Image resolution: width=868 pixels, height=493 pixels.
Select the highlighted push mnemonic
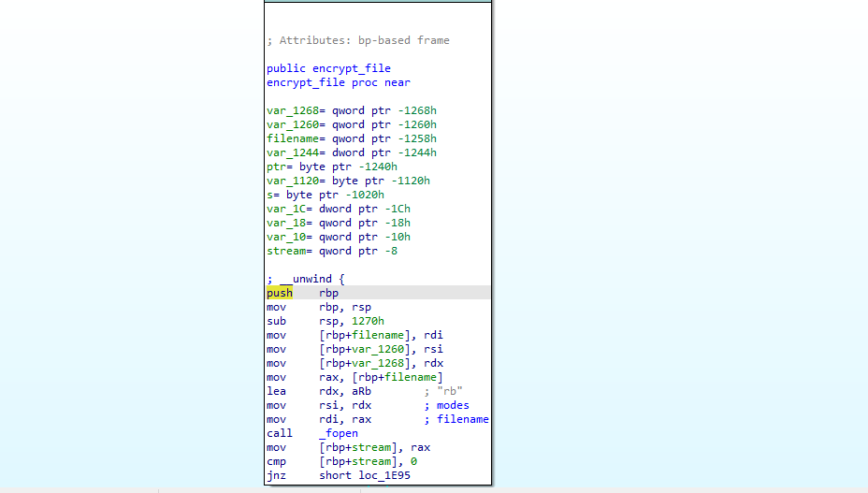click(280, 293)
